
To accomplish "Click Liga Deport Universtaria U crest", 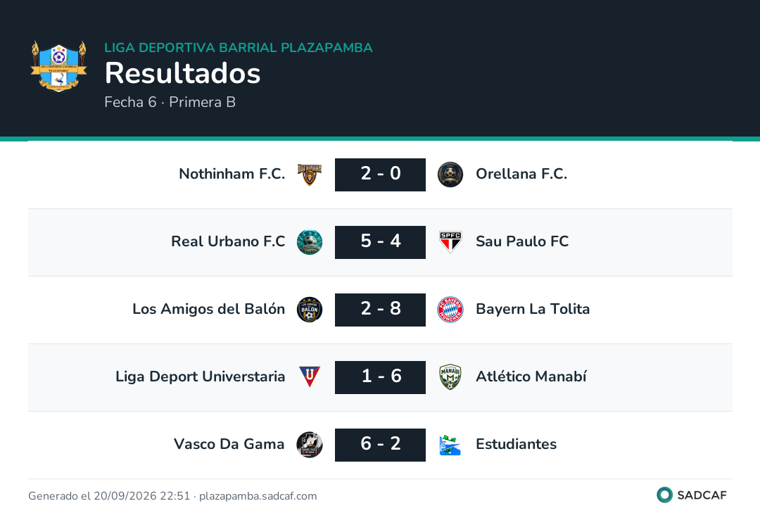I will [309, 377].
